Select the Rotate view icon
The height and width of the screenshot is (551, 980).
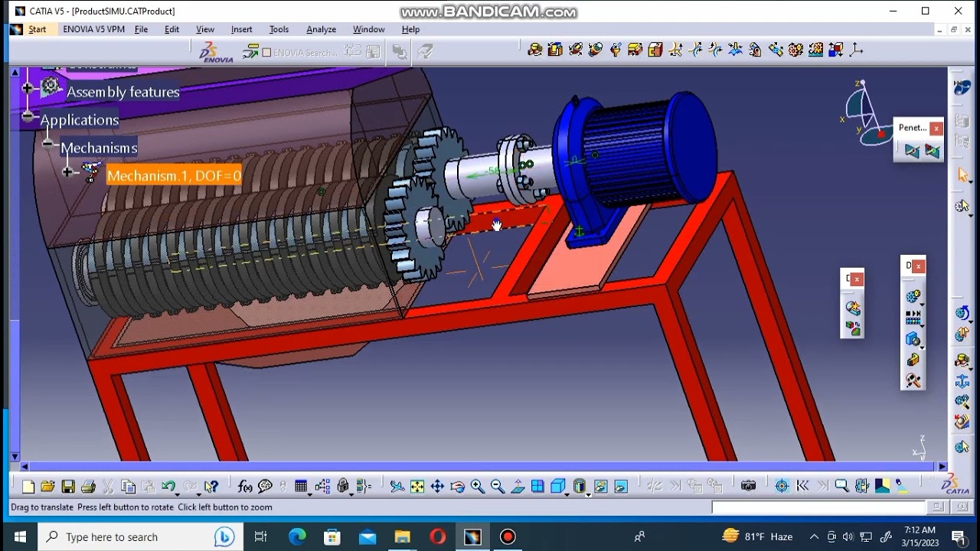point(457,486)
